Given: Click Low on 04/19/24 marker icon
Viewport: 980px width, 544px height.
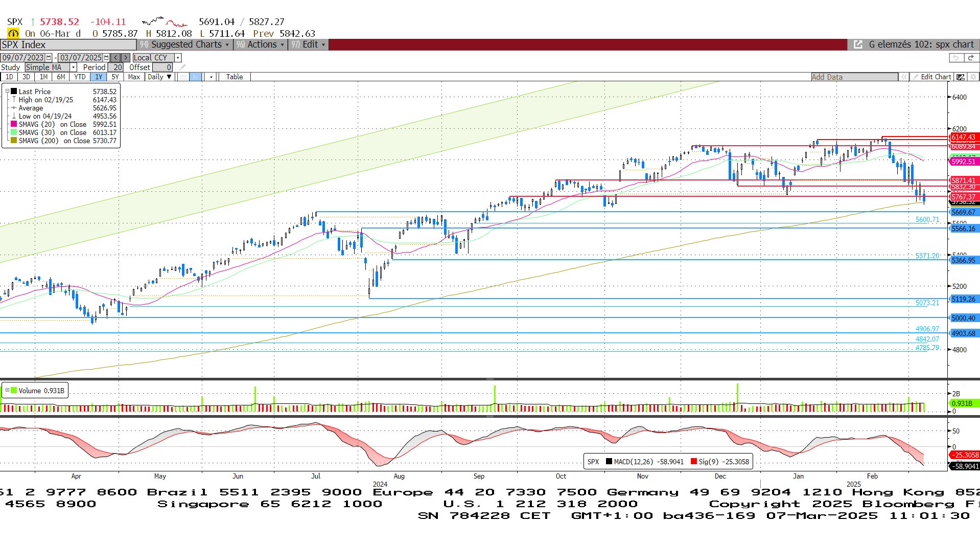Looking at the screenshot, I should [14, 116].
